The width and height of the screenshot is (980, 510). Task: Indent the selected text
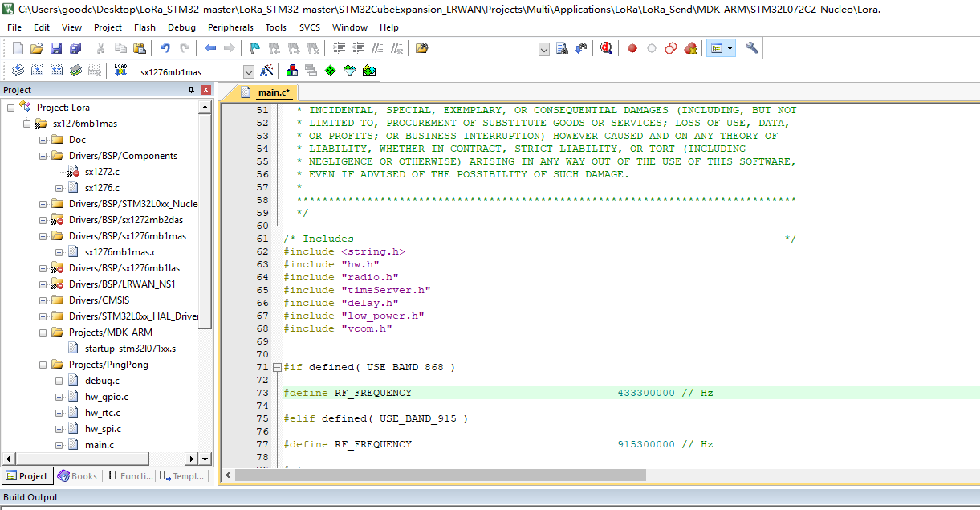point(339,48)
